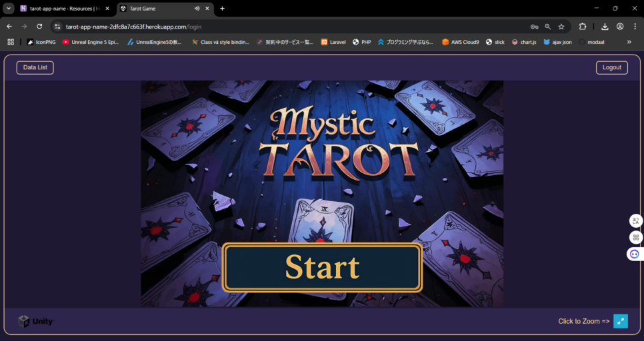
Task: Click the assistant face floating icon
Action: coord(635,254)
